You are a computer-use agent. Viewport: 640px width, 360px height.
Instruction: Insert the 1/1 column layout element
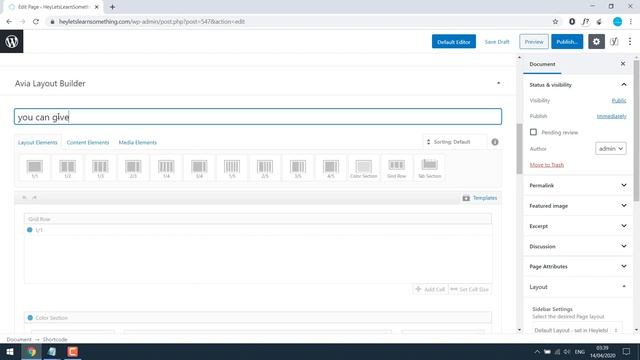pos(35,168)
